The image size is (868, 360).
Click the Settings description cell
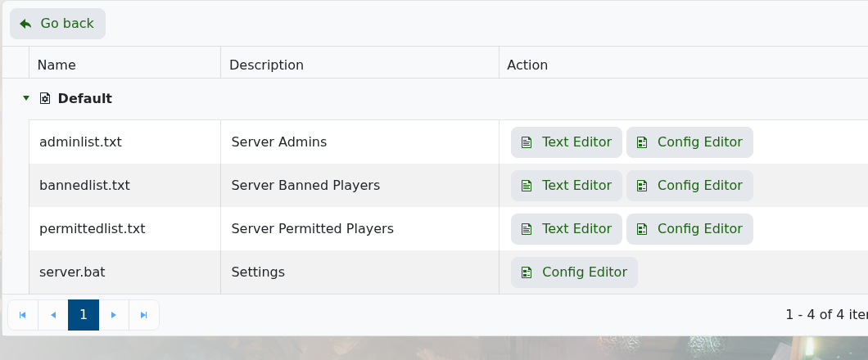click(x=359, y=272)
